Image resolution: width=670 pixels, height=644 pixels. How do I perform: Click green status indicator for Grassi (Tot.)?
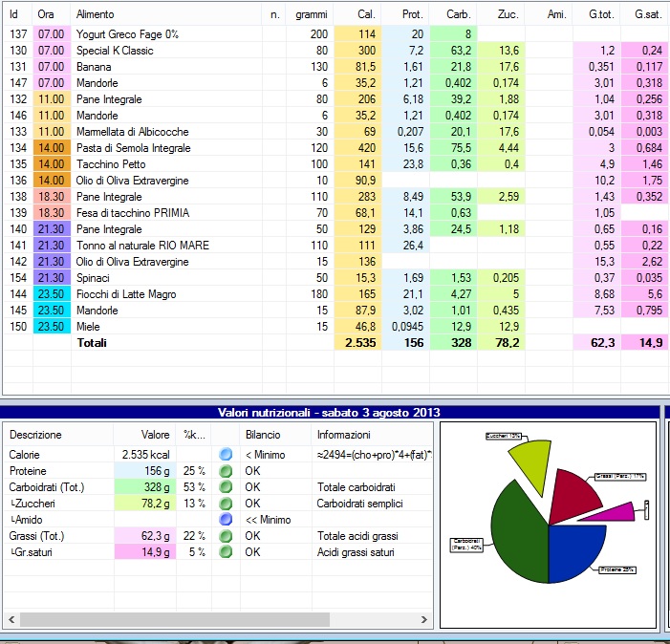[x=226, y=535]
